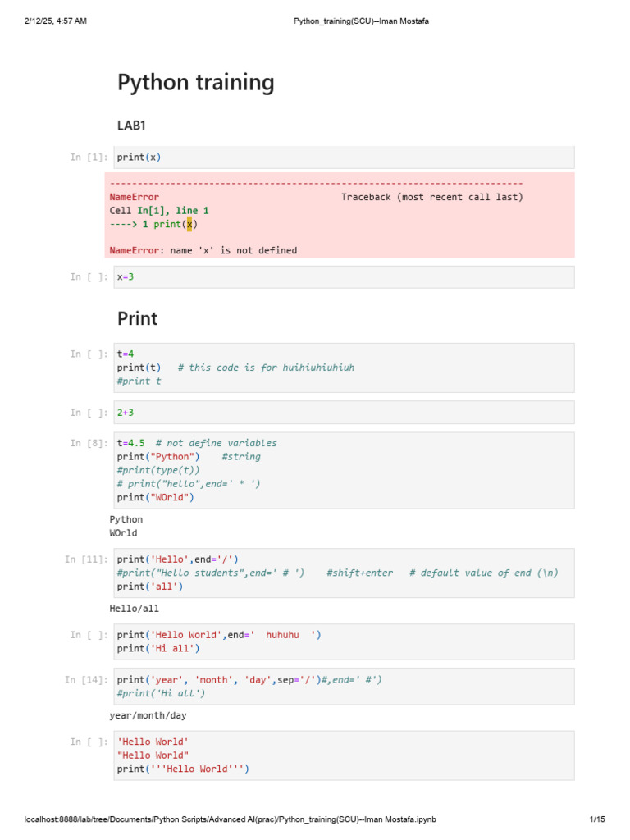Focus the cell containing print("Python")
Screen dimensions: 630x840
coord(344,470)
